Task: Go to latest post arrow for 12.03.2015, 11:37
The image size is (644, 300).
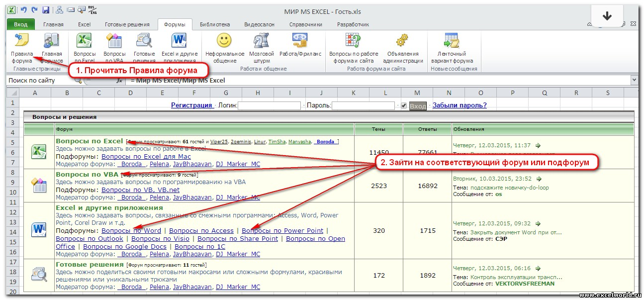Action: (x=537, y=146)
